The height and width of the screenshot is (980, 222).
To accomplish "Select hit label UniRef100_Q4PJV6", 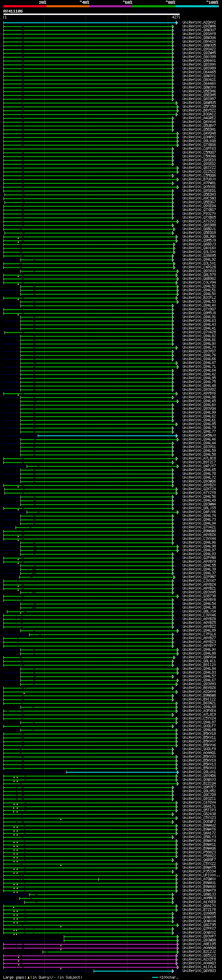I will click(x=199, y=512).
